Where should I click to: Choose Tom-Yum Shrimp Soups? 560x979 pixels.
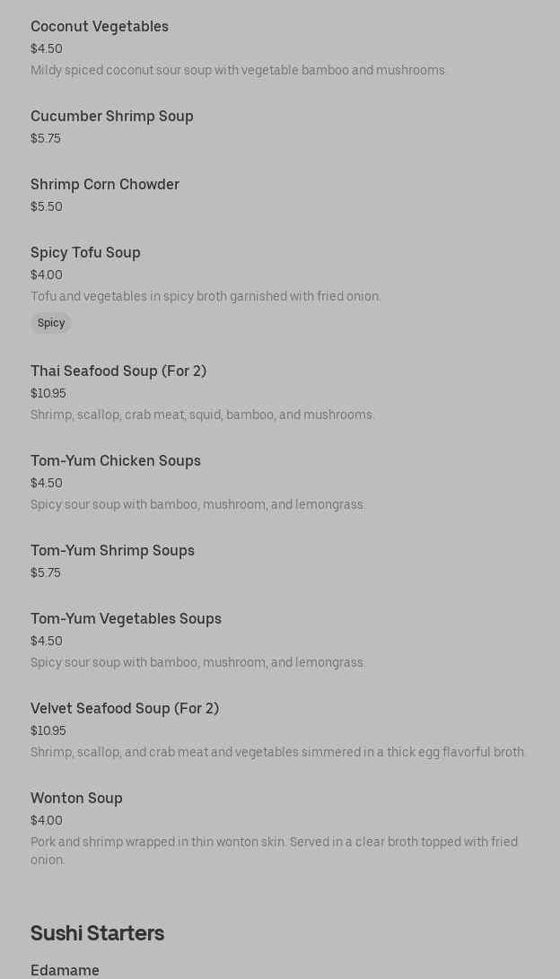[x=112, y=551]
